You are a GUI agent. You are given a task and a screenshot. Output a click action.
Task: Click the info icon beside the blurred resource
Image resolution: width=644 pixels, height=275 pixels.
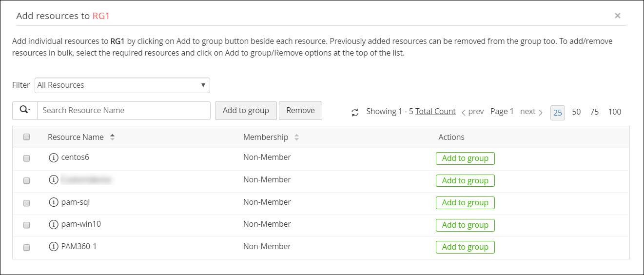pyautogui.click(x=54, y=180)
